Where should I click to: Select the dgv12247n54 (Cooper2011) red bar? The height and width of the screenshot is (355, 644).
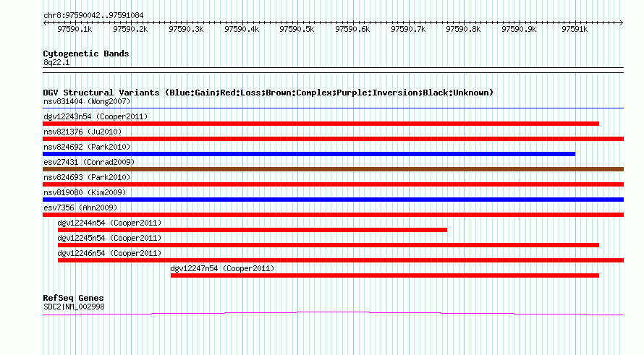(x=385, y=275)
